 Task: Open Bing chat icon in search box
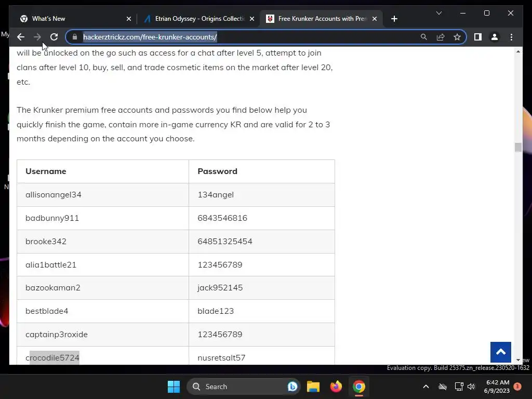coord(292,387)
